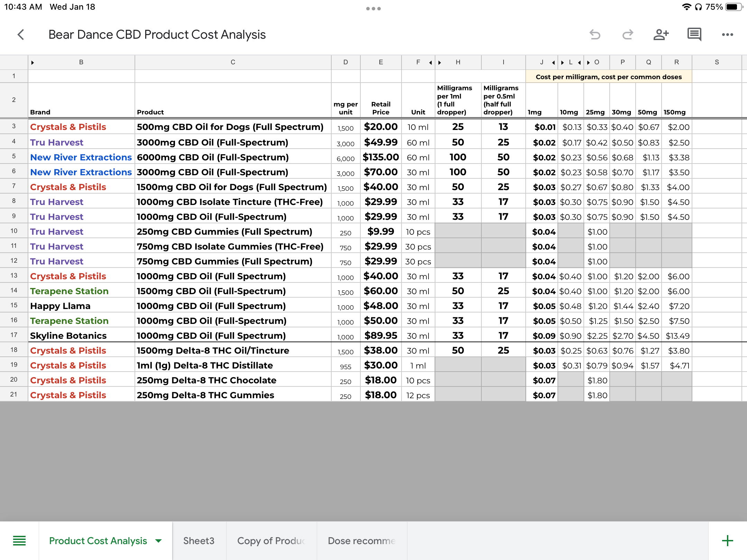Image resolution: width=747 pixels, height=560 pixels.
Task: Expand hidden columns using arrow next to J
Action: tap(554, 62)
